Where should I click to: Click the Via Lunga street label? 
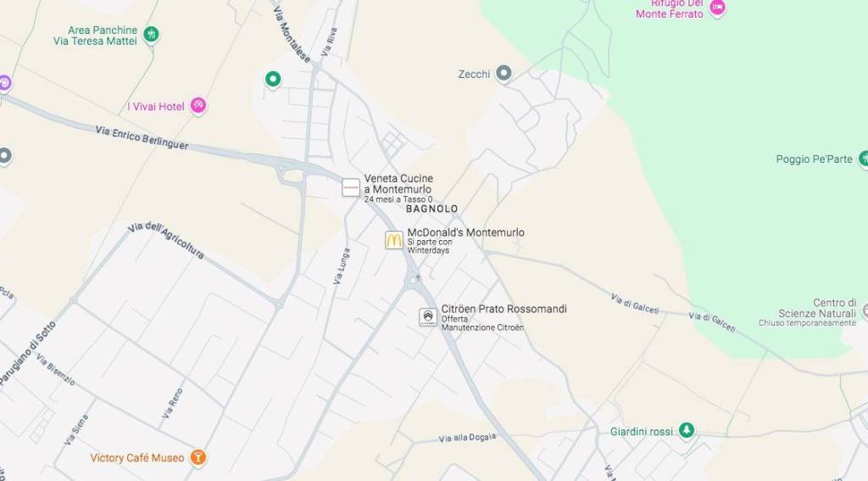click(342, 266)
